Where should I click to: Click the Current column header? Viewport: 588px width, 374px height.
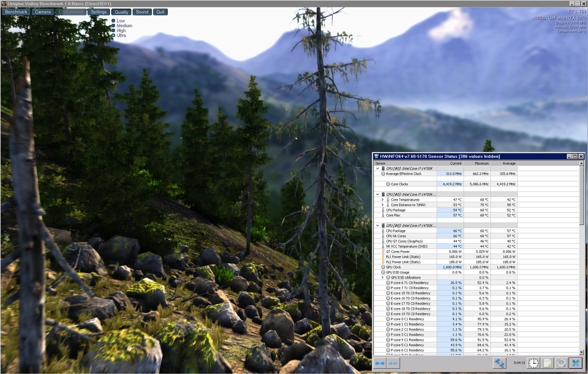pyautogui.click(x=450, y=163)
